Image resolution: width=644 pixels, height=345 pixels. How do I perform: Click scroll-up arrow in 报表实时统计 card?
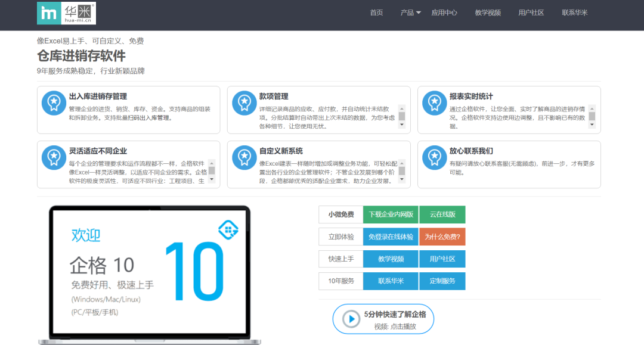pyautogui.click(x=592, y=108)
